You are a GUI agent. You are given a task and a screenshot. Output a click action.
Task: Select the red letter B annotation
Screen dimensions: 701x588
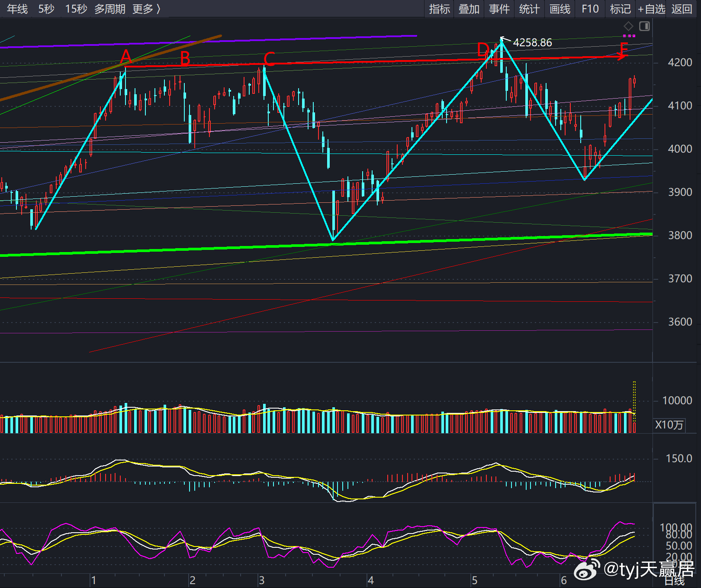pyautogui.click(x=185, y=58)
